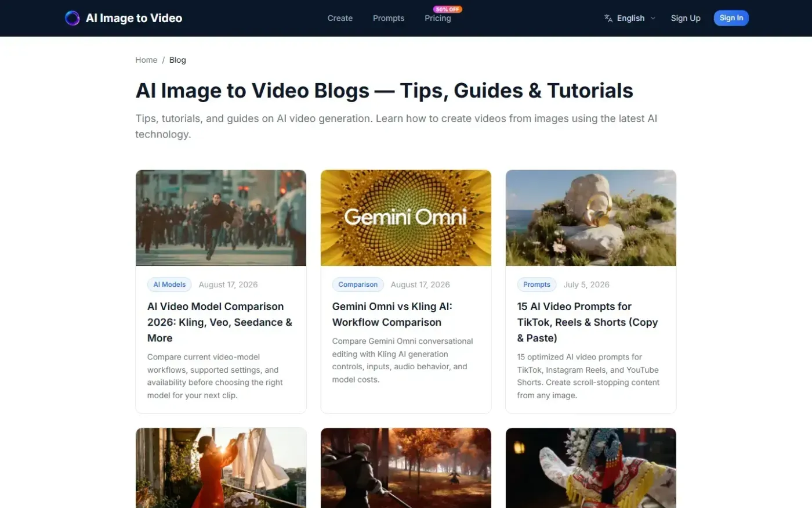
Task: Open the autumn swordsman thumbnail
Action: [406, 468]
